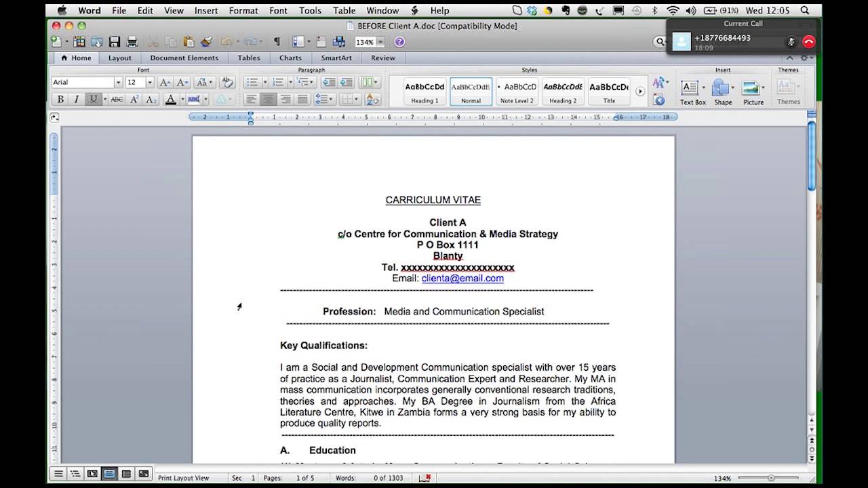Image resolution: width=868 pixels, height=488 pixels.
Task: End call with red hangup button
Action: [808, 42]
